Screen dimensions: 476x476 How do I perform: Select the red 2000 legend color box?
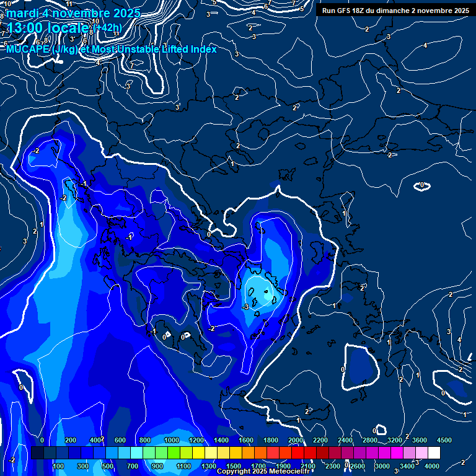285,453
